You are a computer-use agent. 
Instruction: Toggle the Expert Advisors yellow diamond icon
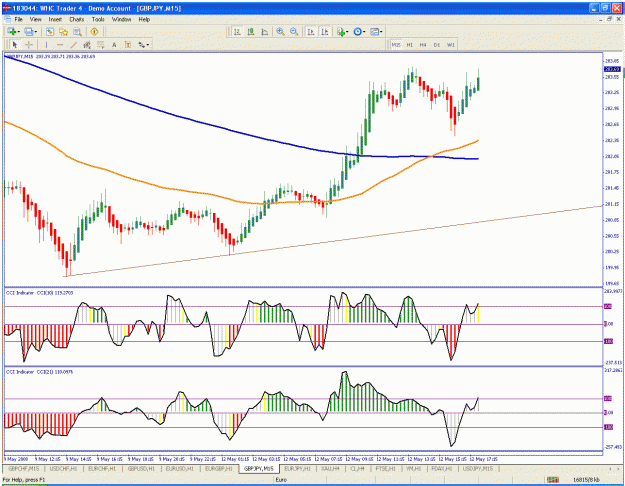pos(94,31)
